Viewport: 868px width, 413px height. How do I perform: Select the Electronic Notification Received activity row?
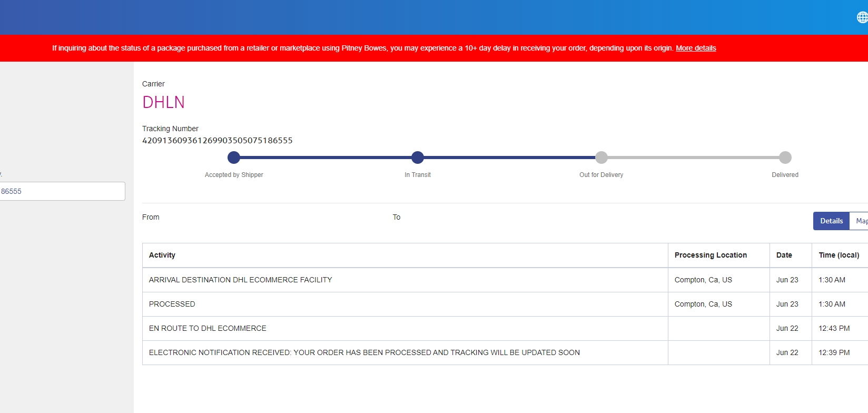364,352
